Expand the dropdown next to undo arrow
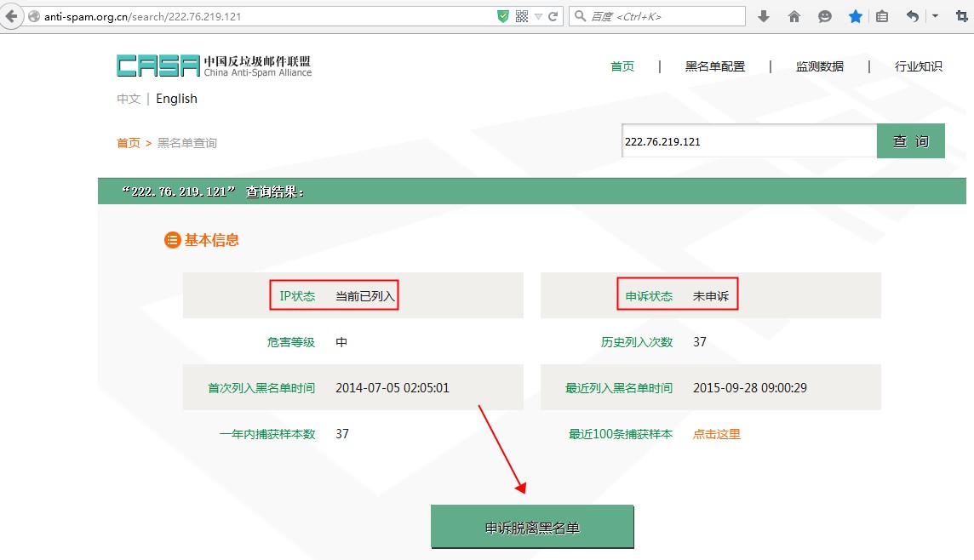 click(935, 16)
